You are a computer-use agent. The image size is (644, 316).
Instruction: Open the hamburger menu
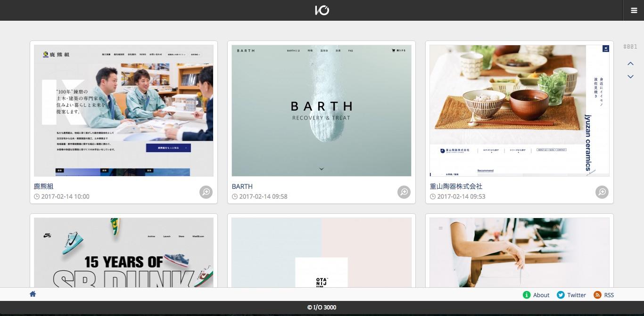634,10
